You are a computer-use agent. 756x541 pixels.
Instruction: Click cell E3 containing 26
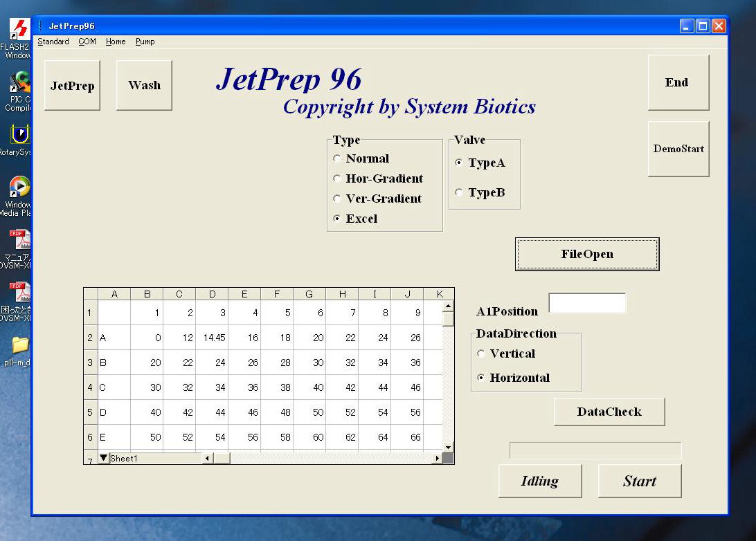click(x=244, y=363)
